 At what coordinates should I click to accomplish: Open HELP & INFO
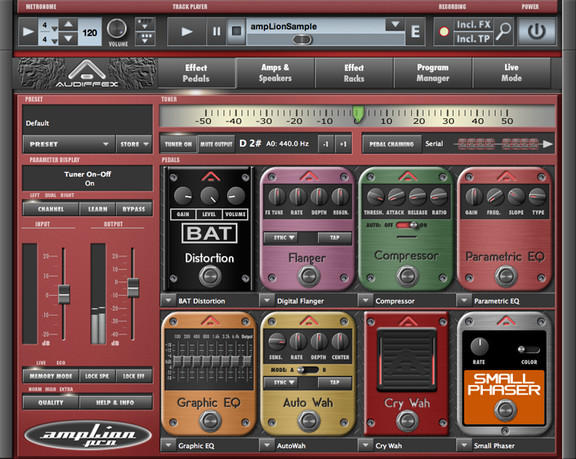[x=115, y=402]
